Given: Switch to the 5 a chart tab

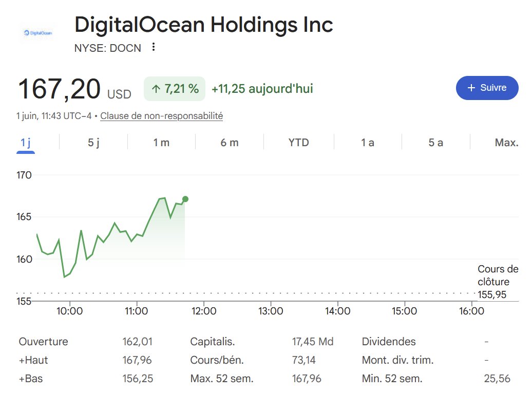Looking at the screenshot, I should (x=435, y=143).
